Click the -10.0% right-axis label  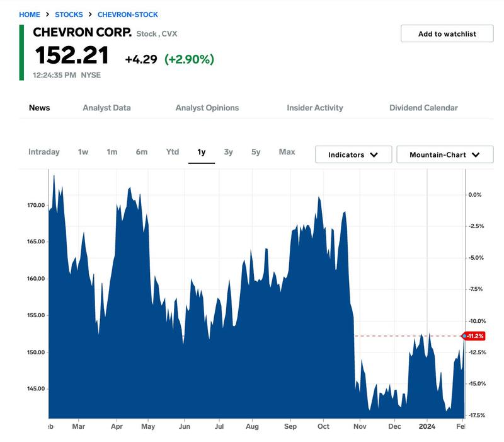click(477, 321)
